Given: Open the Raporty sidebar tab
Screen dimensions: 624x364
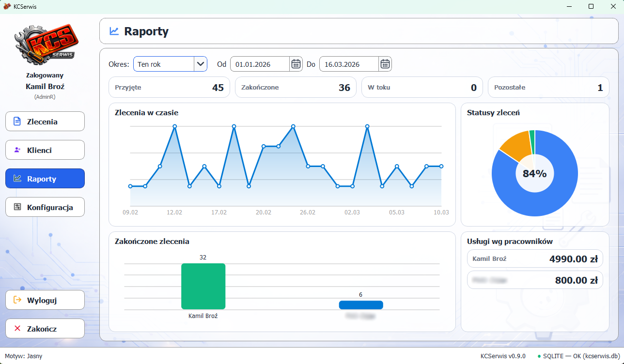Looking at the screenshot, I should (x=45, y=179).
